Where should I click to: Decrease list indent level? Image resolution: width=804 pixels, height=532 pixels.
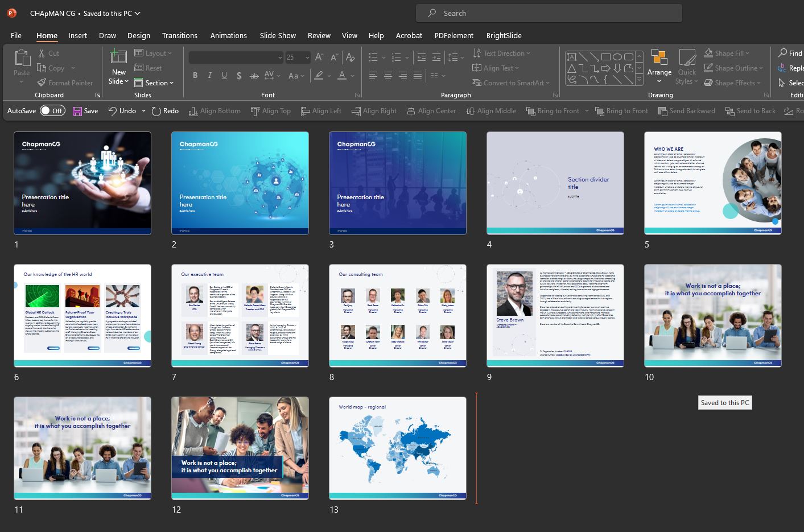click(x=422, y=57)
